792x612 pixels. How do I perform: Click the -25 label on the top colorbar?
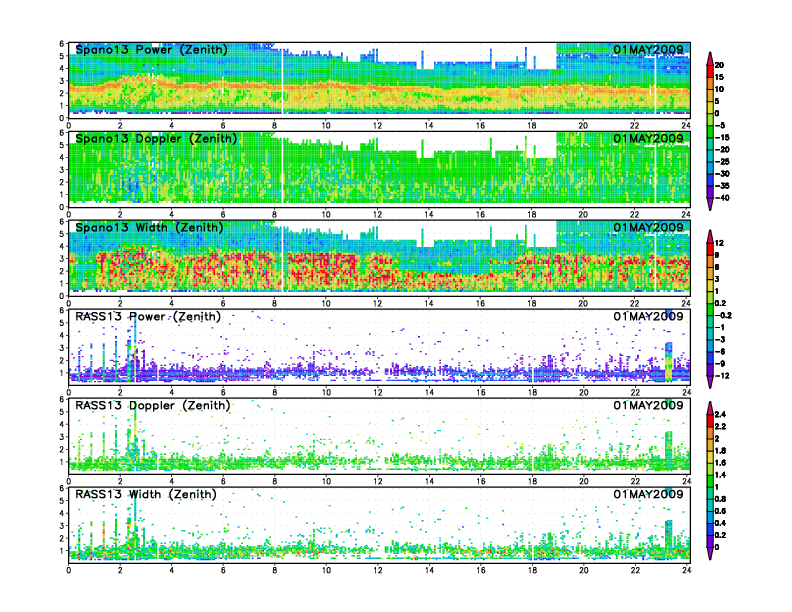pyautogui.click(x=722, y=162)
